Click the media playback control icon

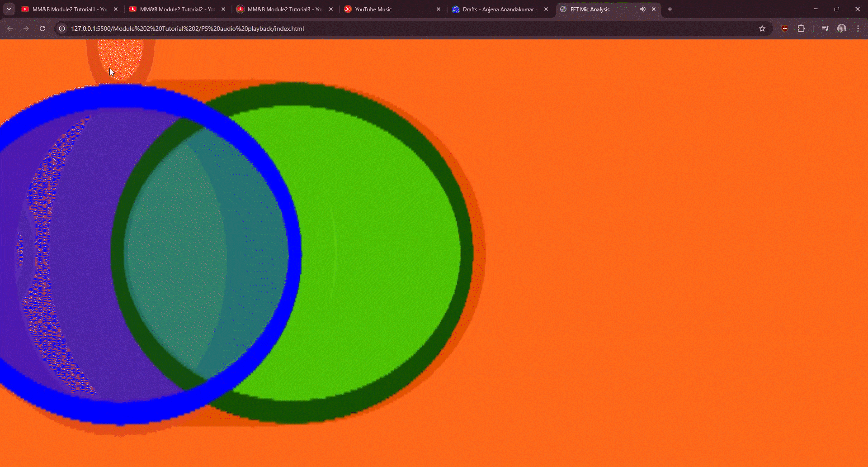(x=825, y=28)
